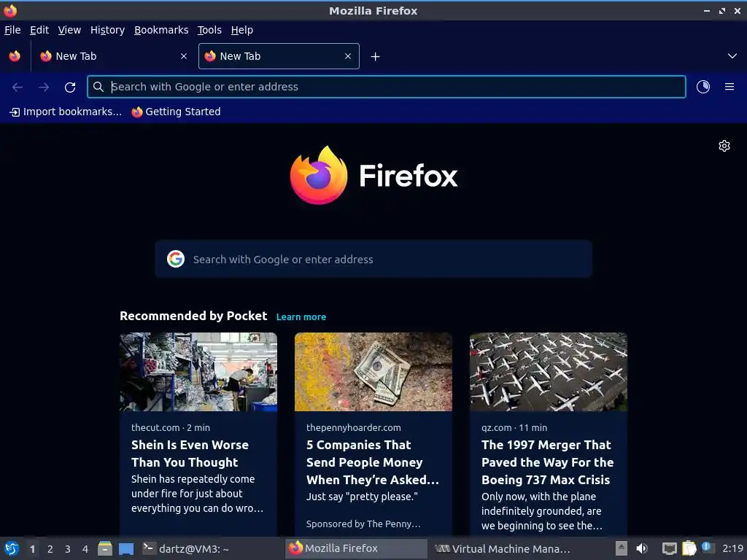Open the Edit menu
This screenshot has height=560, width=747.
point(39,30)
